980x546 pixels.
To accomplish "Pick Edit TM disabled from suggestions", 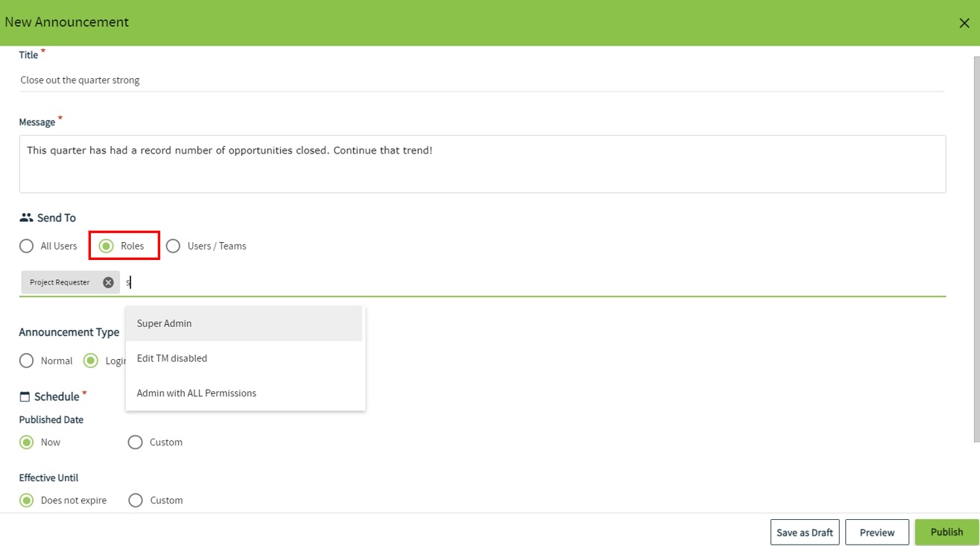I will 244,358.
